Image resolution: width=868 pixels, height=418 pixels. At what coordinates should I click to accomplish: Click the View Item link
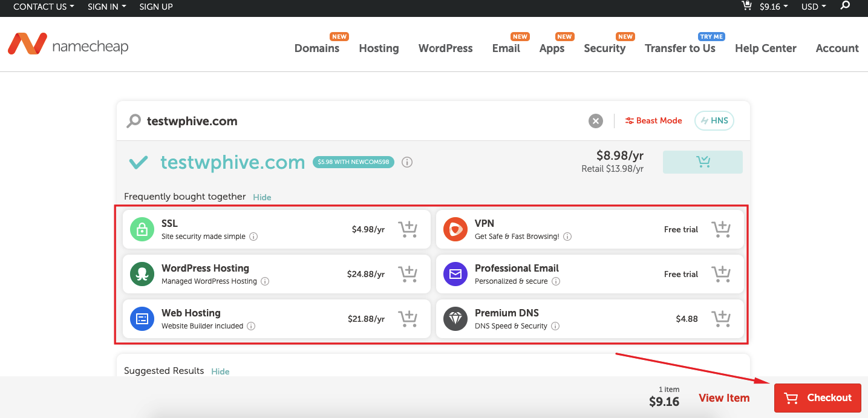[724, 397]
